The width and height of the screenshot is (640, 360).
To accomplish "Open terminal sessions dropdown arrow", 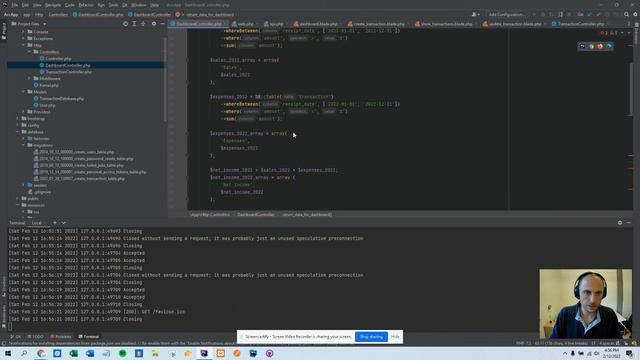I will [64, 223].
